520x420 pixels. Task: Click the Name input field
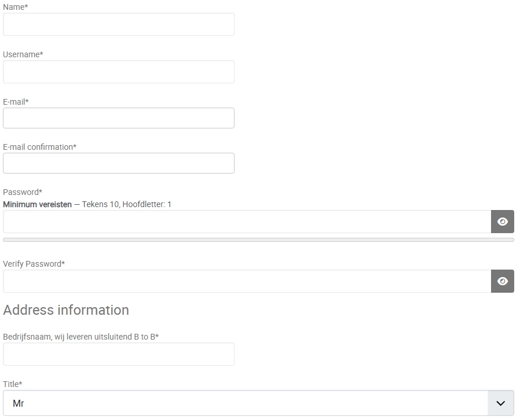[119, 24]
